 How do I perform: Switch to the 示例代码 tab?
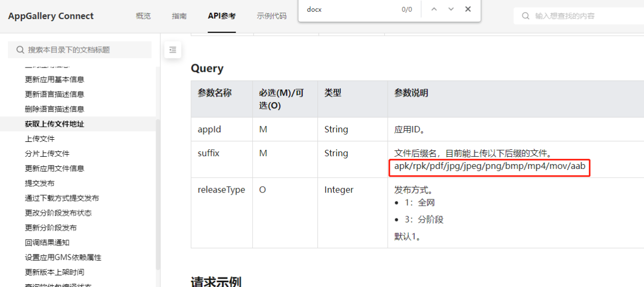pyautogui.click(x=272, y=16)
